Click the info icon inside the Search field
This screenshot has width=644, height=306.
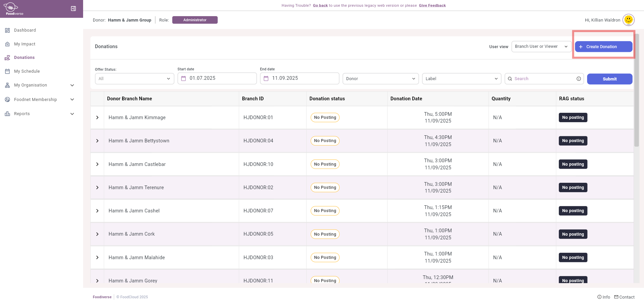pos(579,79)
